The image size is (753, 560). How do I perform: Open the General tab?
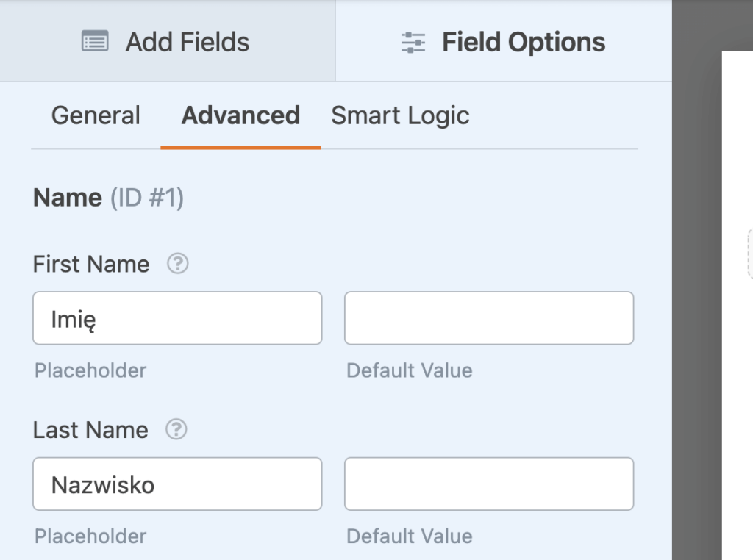(x=96, y=115)
